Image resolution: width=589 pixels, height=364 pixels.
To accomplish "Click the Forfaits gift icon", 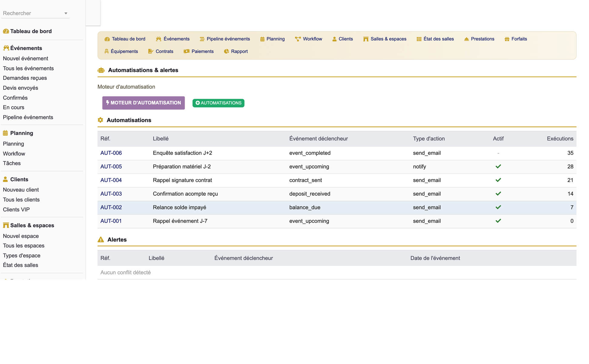I will point(507,39).
